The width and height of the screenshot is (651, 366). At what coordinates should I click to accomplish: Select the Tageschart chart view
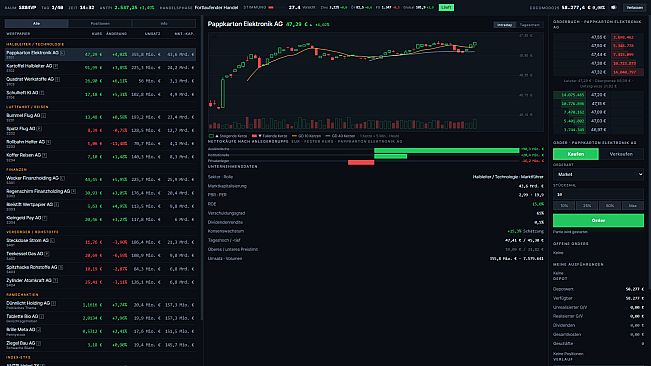[530, 25]
